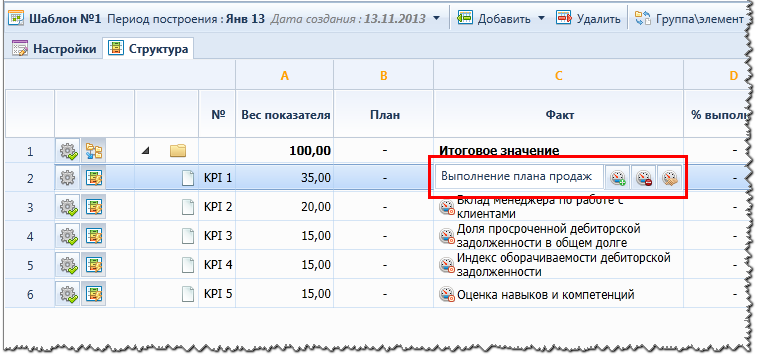Image resolution: width=762 pixels, height=361 pixels.
Task: Click the Оценка навыков и компетенций text
Action: pyautogui.click(x=546, y=294)
